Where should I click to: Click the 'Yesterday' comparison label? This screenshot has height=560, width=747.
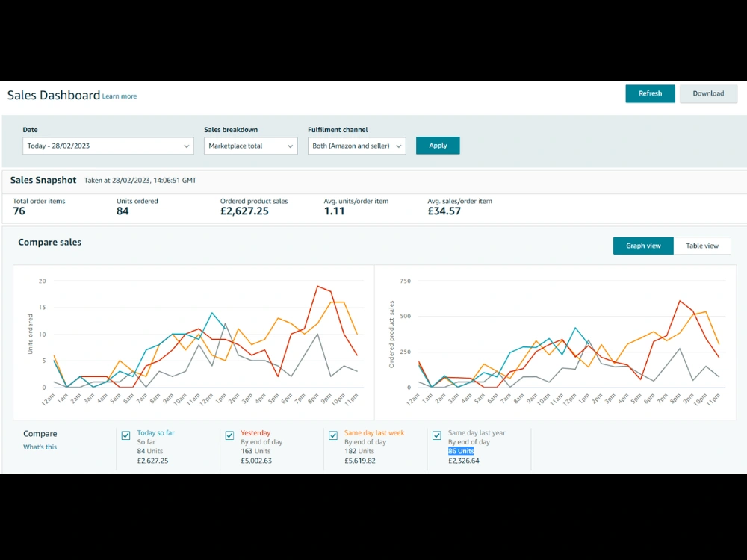255,433
